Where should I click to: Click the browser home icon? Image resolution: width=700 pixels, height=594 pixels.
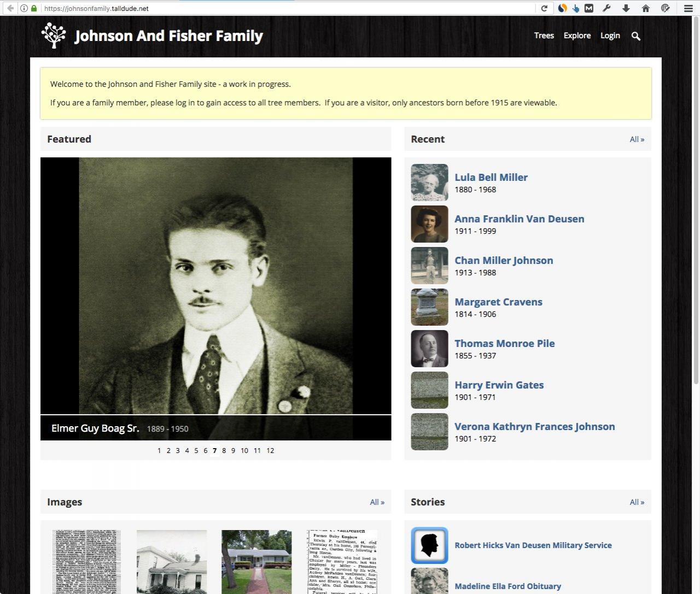pyautogui.click(x=645, y=8)
